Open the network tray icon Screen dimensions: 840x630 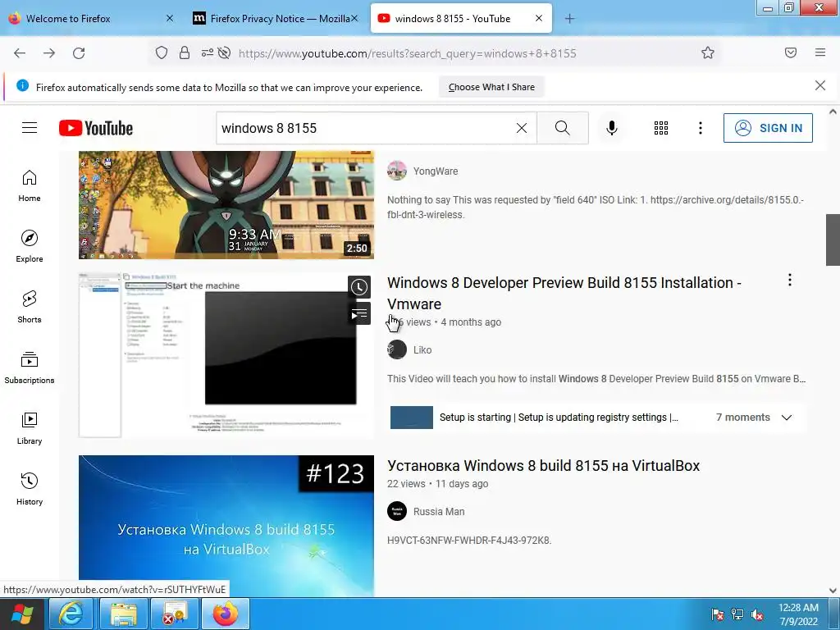[737, 614]
